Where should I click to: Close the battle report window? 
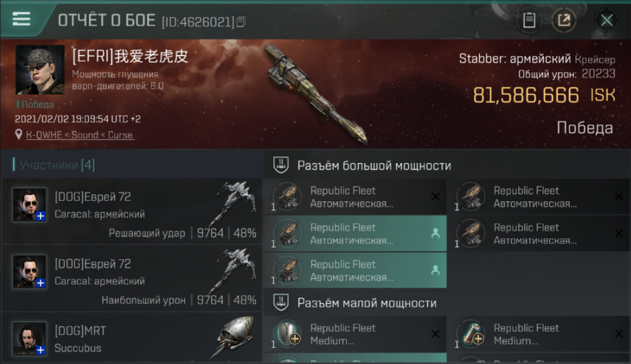coord(606,20)
